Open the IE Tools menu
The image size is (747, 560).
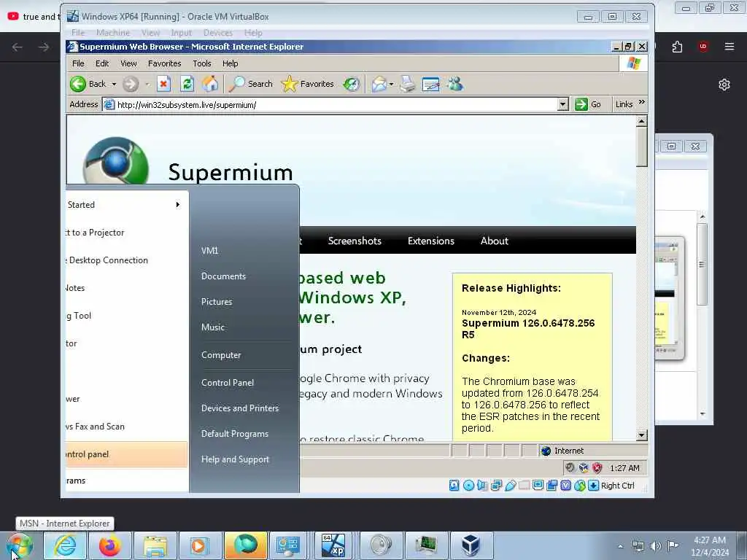[x=201, y=63]
